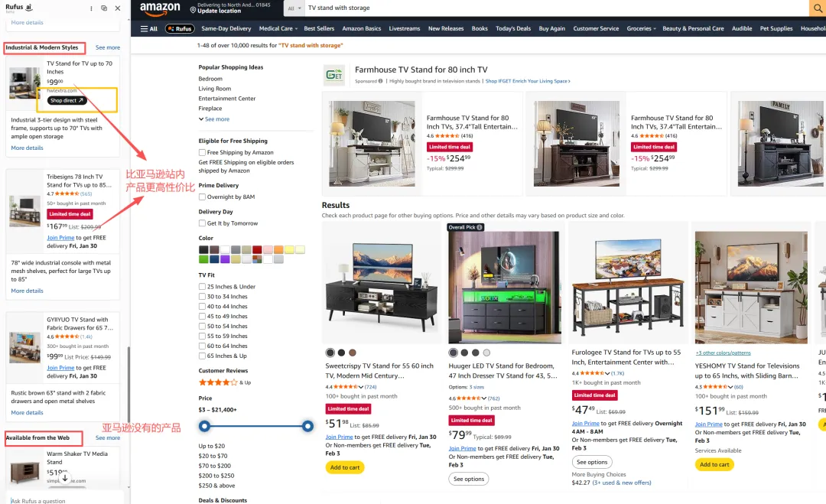The width and height of the screenshot is (826, 504).
Task: Expand See more under Popular Shopping Ideas
Action: click(x=214, y=119)
